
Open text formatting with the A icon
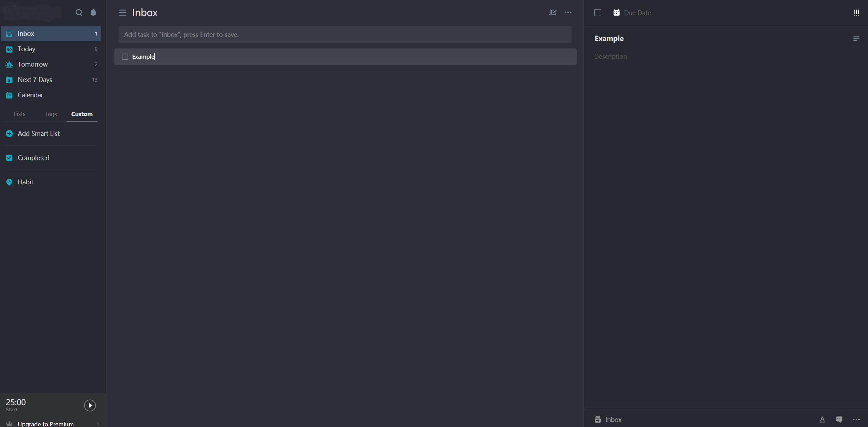point(823,419)
